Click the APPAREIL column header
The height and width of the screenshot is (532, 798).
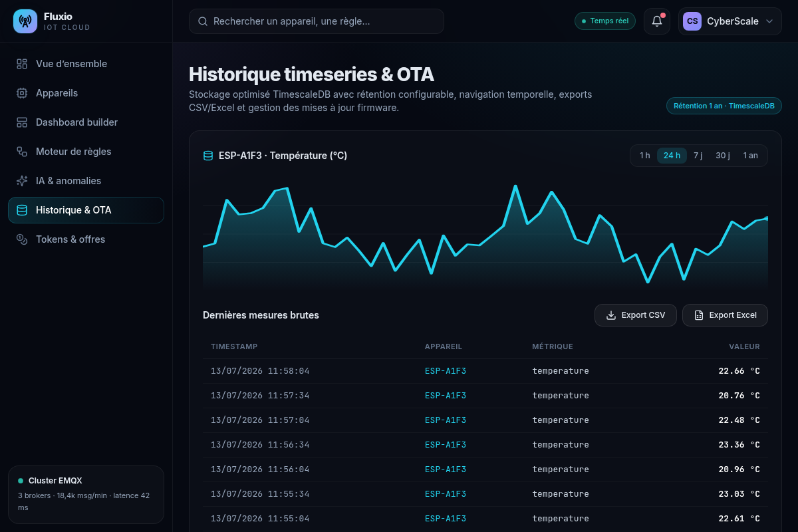(444, 346)
